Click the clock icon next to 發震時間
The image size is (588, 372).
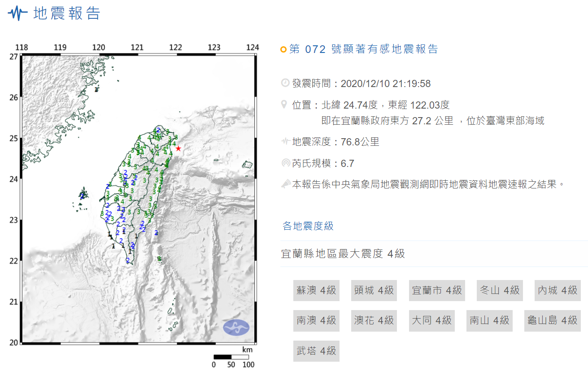285,83
